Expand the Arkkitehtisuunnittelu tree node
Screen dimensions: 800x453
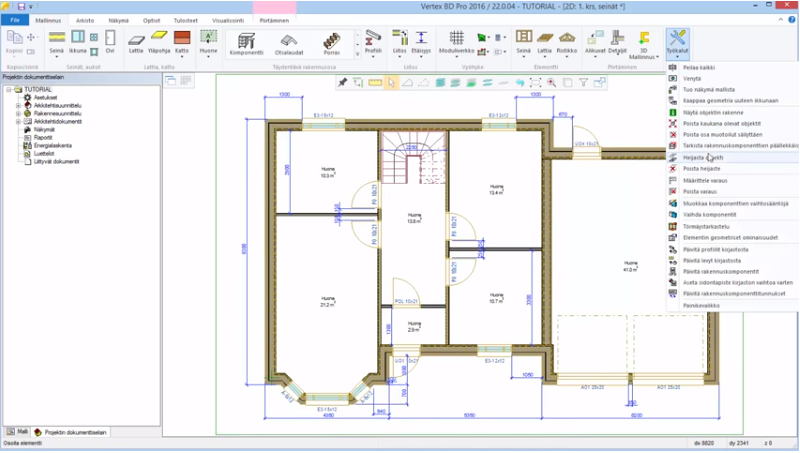(17, 105)
